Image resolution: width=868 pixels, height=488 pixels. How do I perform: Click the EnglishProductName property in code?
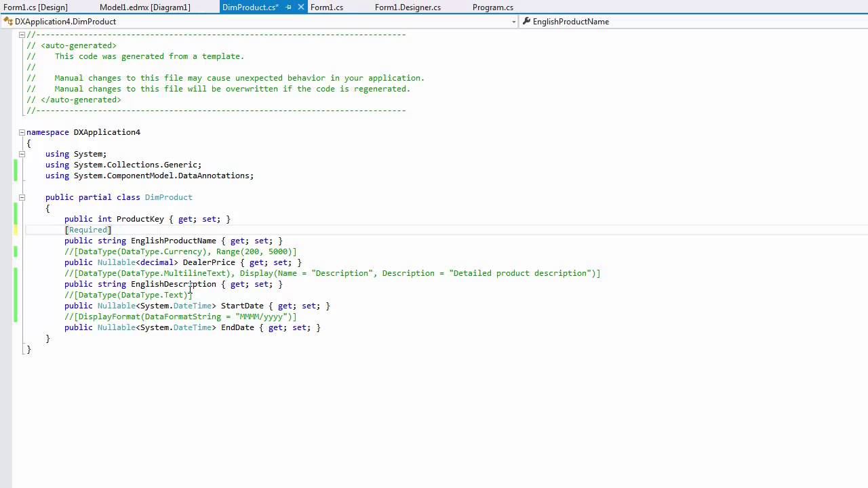[173, 241]
